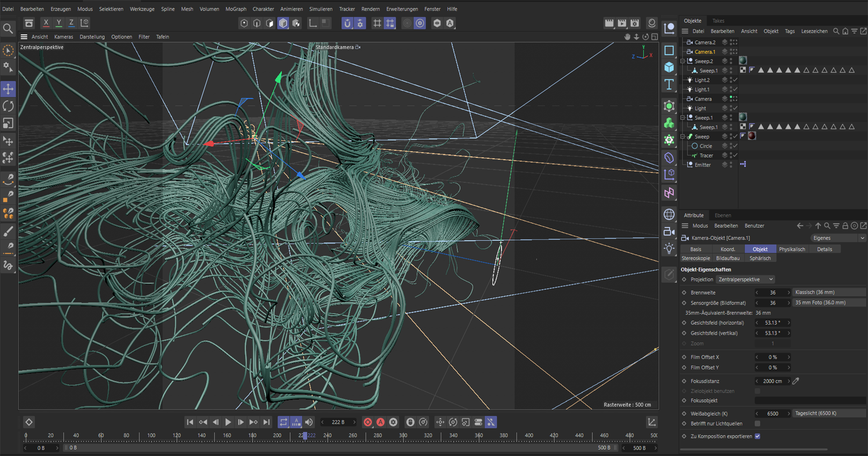The height and width of the screenshot is (456, 868).
Task: Toggle enable checkmark of Tracer object
Action: coord(736,155)
